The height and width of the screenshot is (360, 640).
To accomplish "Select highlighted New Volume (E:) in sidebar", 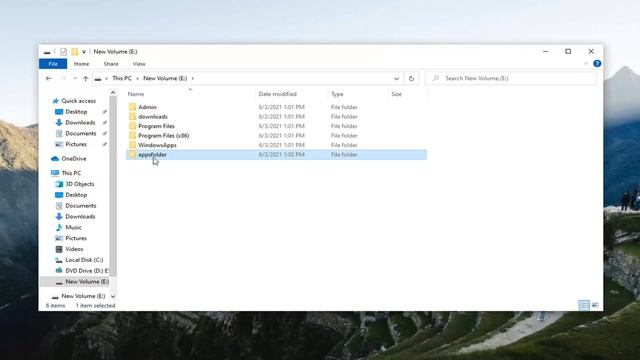I will pyautogui.click(x=75, y=282).
